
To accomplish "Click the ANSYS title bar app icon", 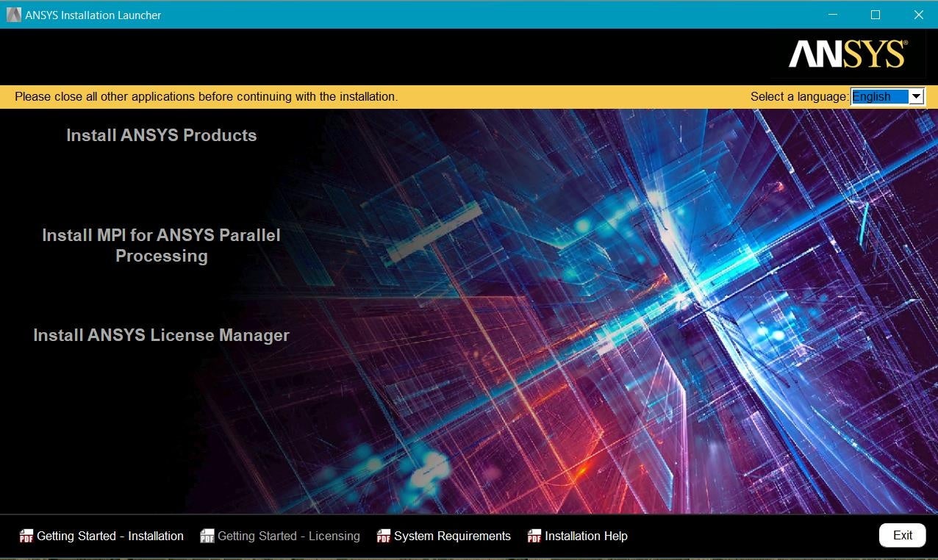I will 13,15.
